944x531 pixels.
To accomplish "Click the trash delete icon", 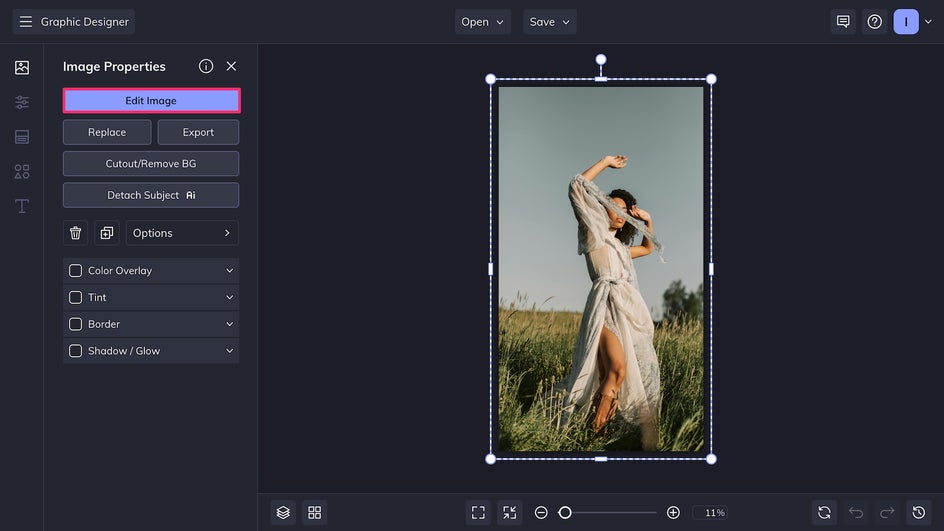I will (x=75, y=233).
